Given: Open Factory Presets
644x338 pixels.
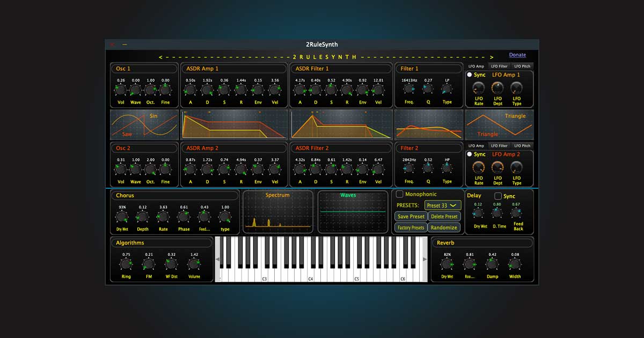Looking at the screenshot, I should point(411,227).
